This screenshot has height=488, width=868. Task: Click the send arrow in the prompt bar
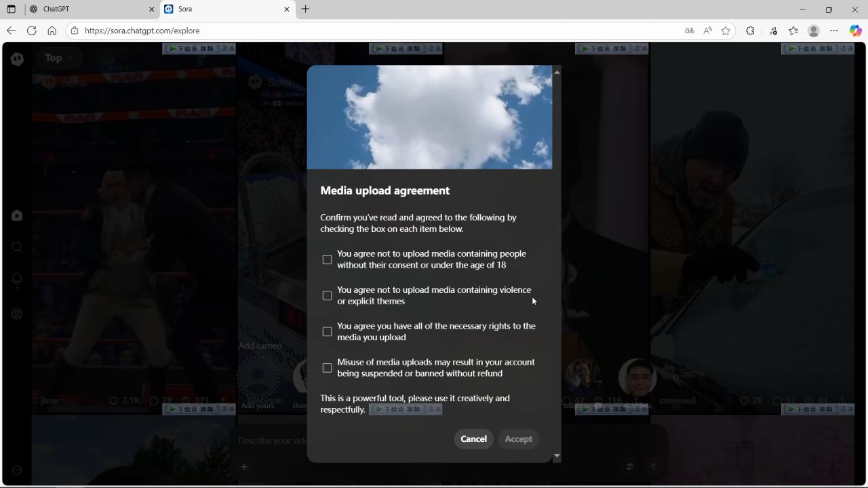(653, 466)
